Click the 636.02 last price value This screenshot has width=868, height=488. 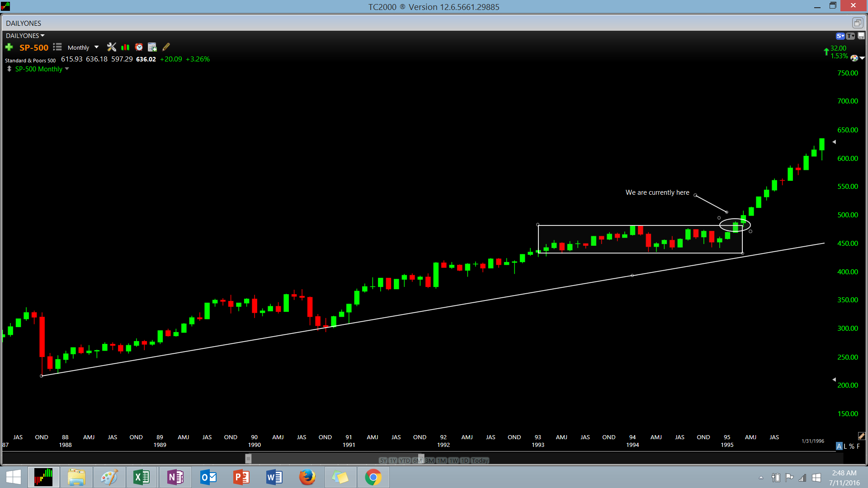pos(146,59)
